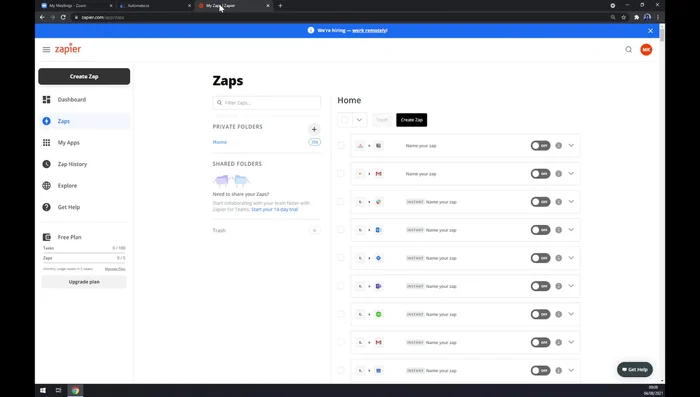Image resolution: width=700 pixels, height=397 pixels.
Task: Click the Explore globe icon
Action: 46,185
